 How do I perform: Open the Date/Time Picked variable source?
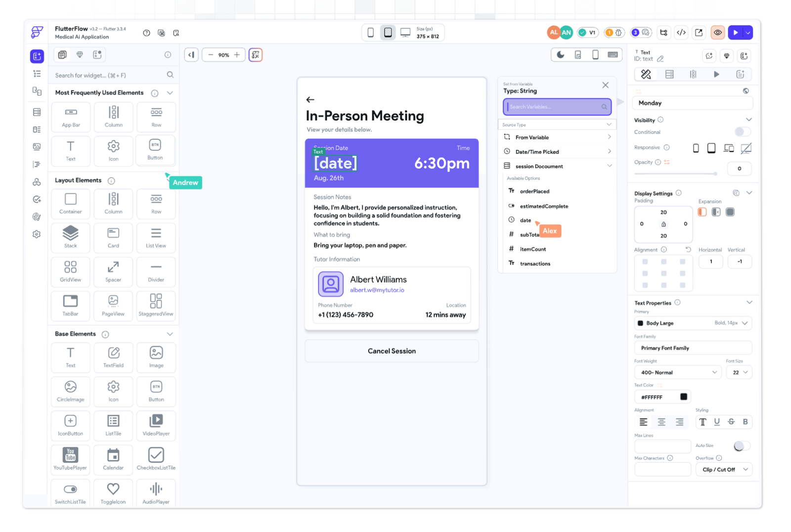557,151
